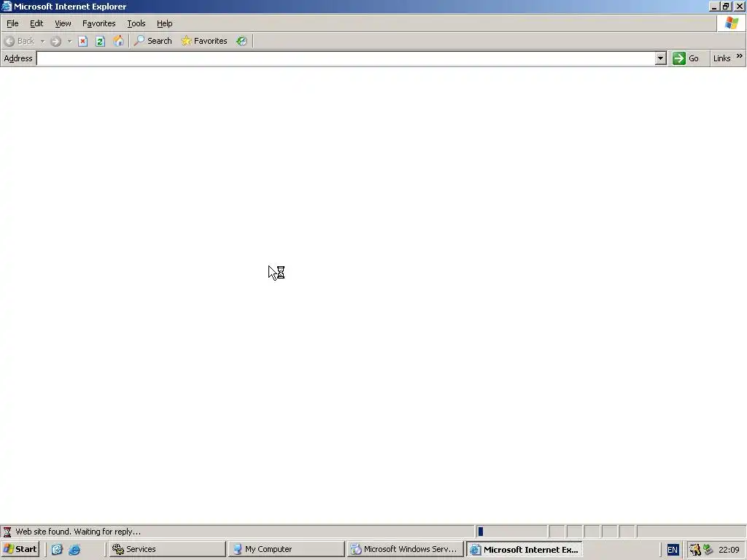
Task: Click the Back navigation button
Action: [x=20, y=41]
